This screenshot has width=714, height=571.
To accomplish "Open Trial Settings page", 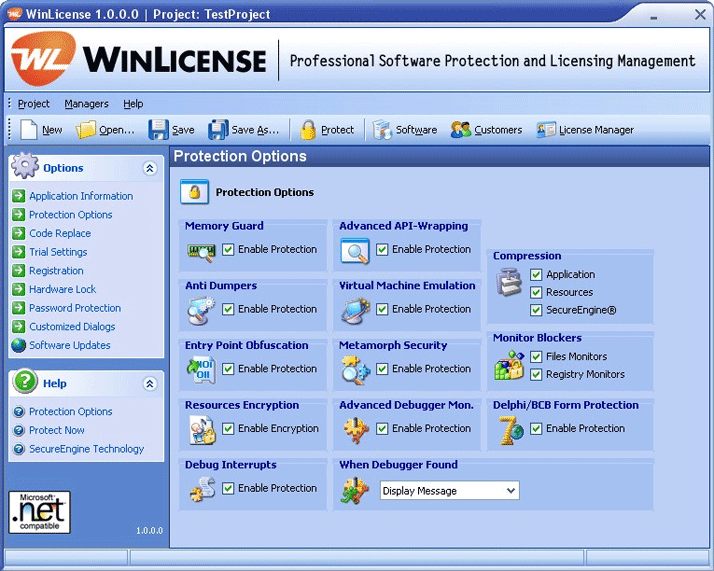I will pos(58,252).
